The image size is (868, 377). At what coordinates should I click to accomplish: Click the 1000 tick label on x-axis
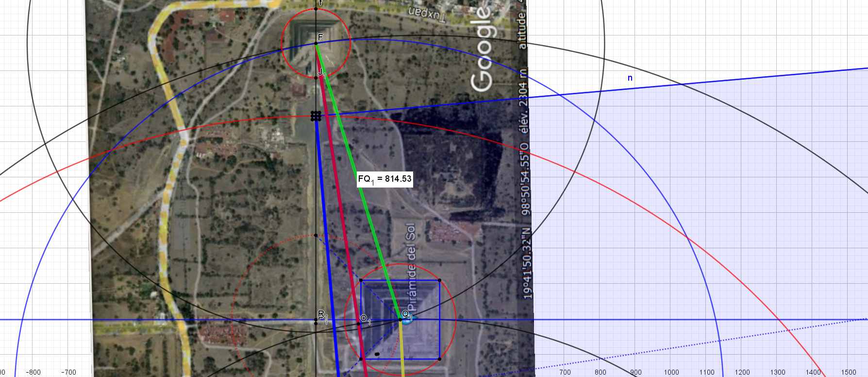(671, 372)
